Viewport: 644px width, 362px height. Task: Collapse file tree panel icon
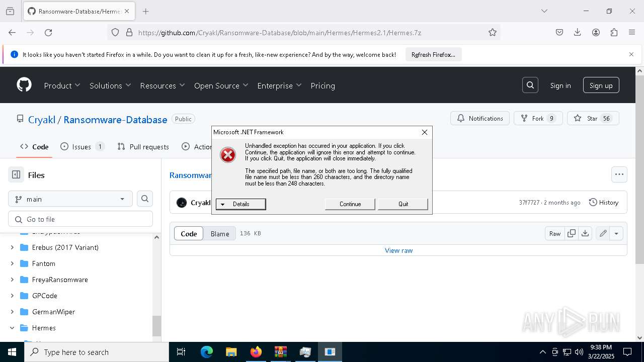pos(16,175)
